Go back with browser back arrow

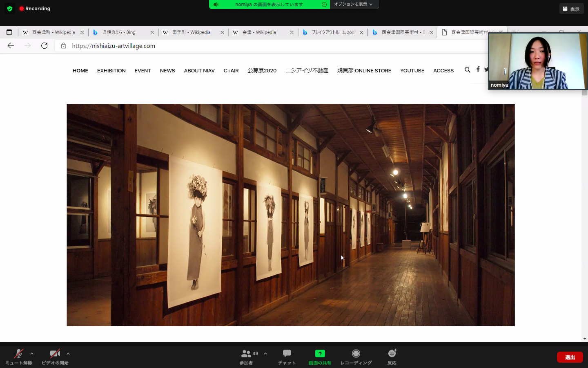[x=11, y=46]
